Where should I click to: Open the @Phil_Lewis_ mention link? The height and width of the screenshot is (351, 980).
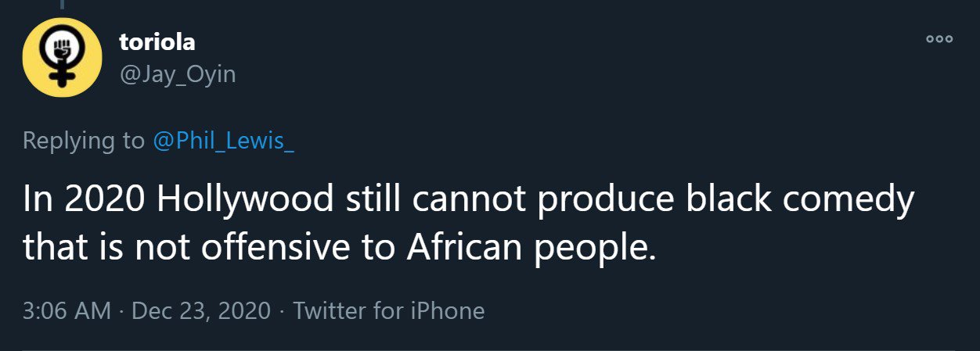(x=223, y=141)
